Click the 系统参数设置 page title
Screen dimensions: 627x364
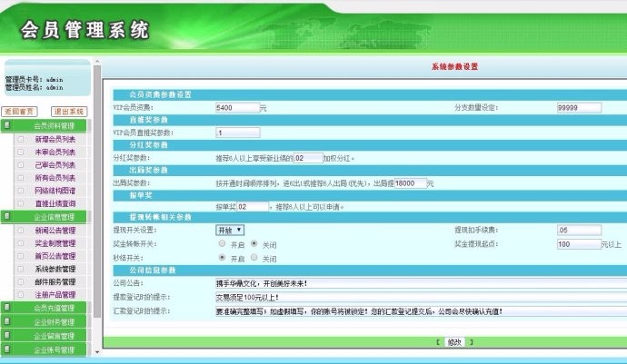tap(454, 67)
